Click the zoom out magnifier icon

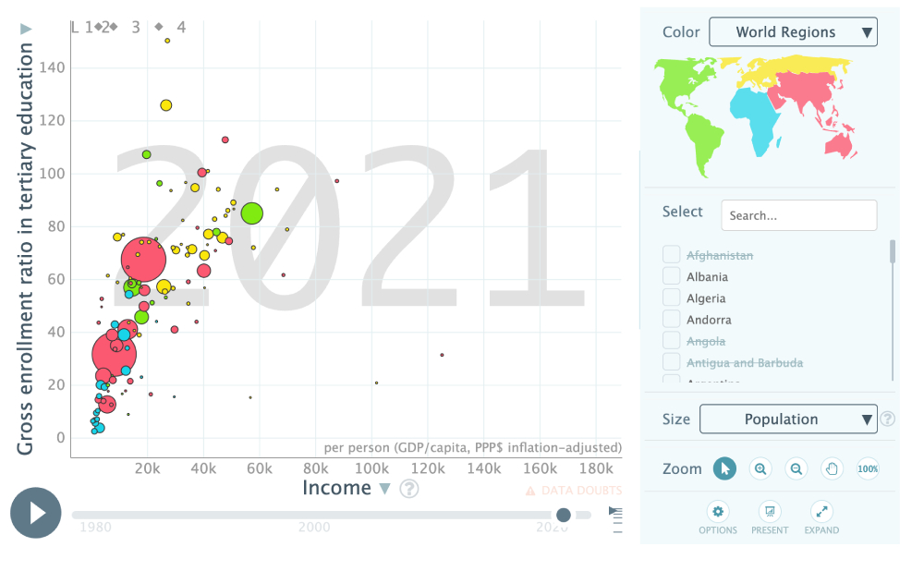pyautogui.click(x=796, y=468)
